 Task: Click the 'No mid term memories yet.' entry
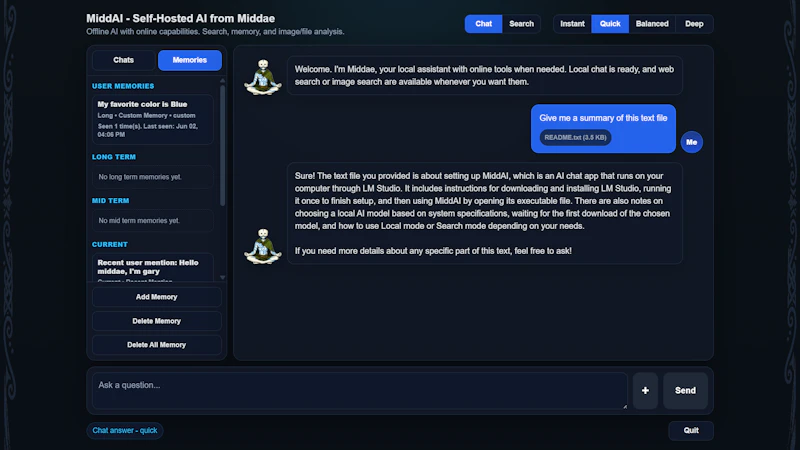point(153,221)
